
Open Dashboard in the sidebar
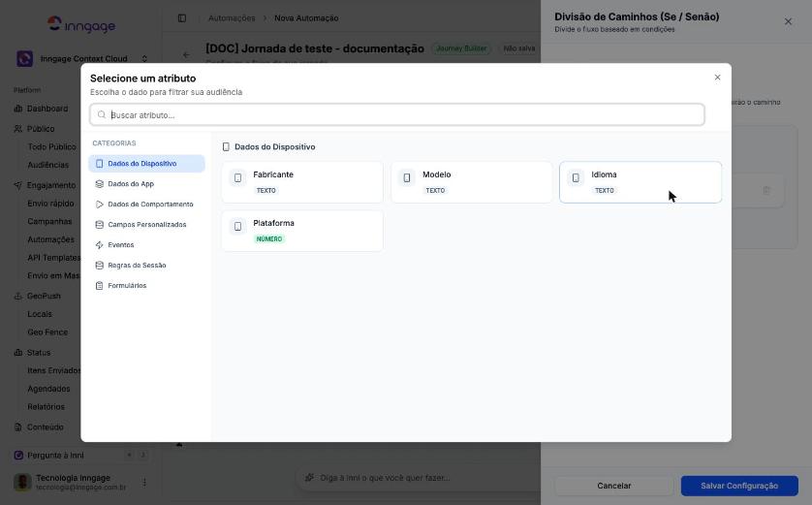coord(47,109)
